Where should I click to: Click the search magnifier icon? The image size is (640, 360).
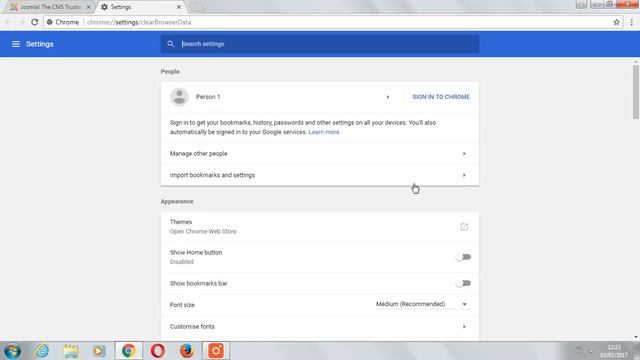(x=171, y=44)
